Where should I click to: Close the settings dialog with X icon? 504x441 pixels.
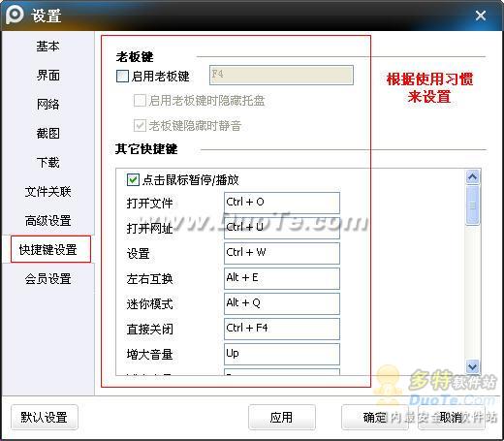coord(481,16)
